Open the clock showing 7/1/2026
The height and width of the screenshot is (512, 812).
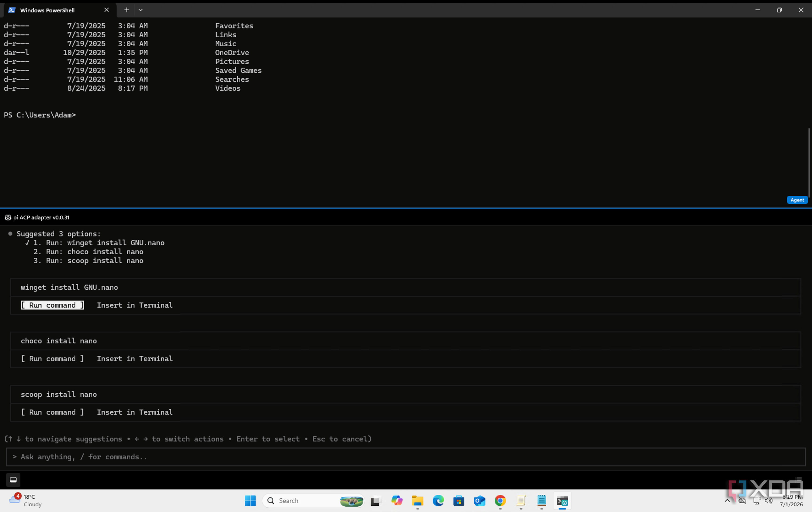791,501
